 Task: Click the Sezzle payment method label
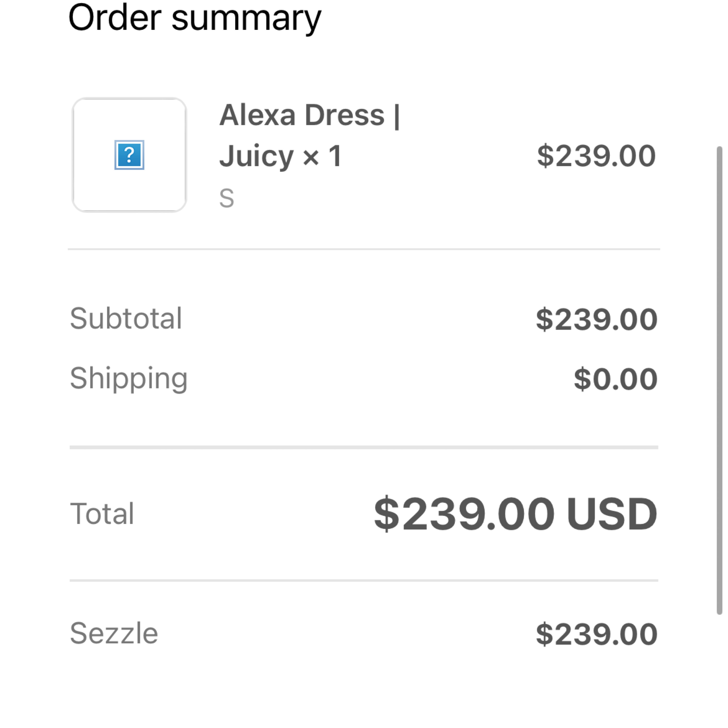tap(114, 633)
